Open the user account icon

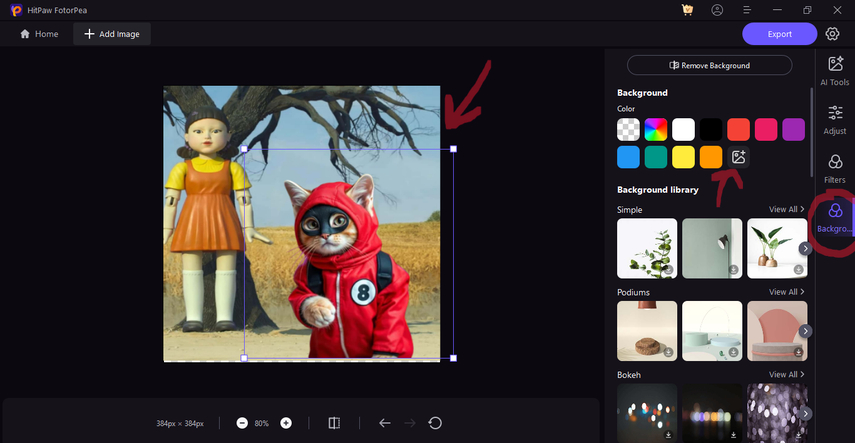[x=717, y=10]
